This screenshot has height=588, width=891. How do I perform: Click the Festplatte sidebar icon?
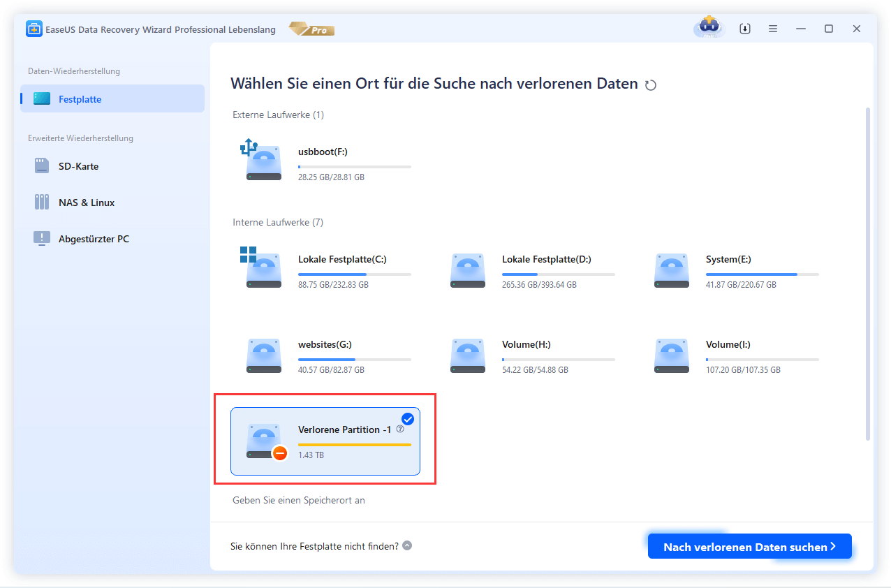pos(42,99)
